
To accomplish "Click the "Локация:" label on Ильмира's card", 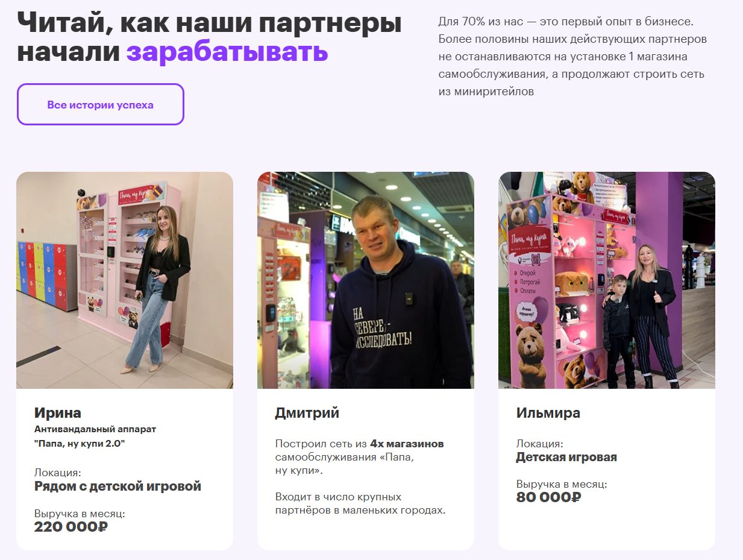I will point(539,444).
